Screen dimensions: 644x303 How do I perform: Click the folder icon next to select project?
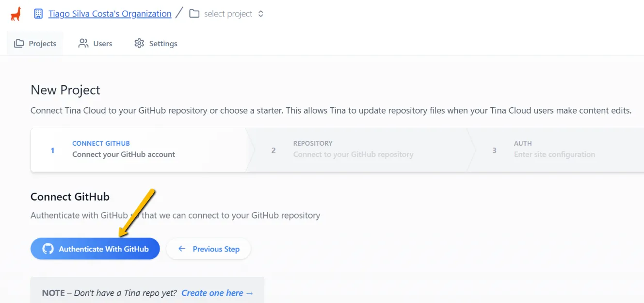pos(194,14)
